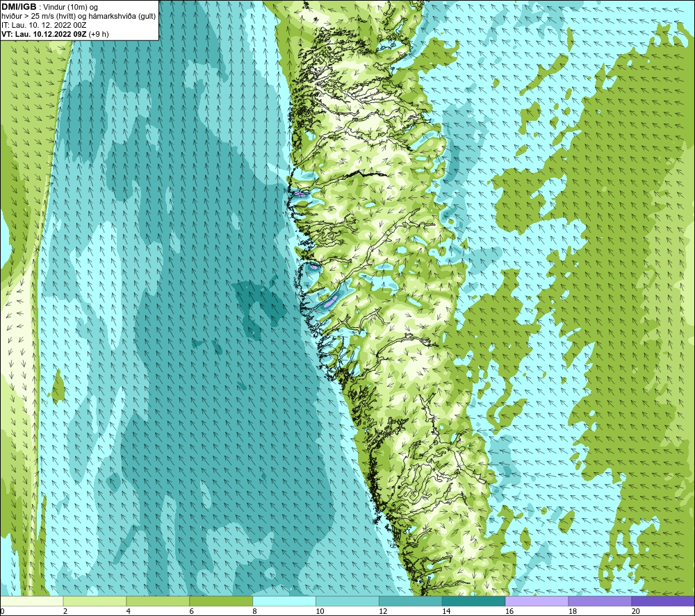Screen dimensions: 695x616
Task: Click the 8–10 m/s pale cyan swatch
Action: 284,601
